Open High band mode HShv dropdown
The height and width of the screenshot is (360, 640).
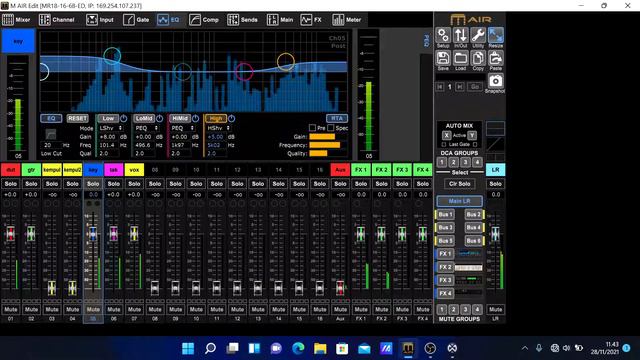218,128
